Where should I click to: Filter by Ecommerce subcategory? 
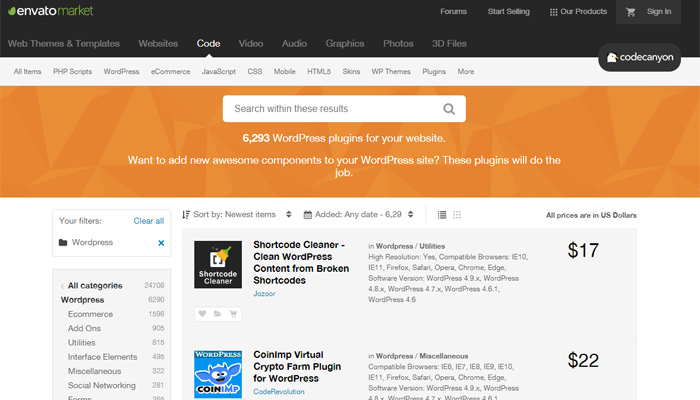tap(90, 314)
